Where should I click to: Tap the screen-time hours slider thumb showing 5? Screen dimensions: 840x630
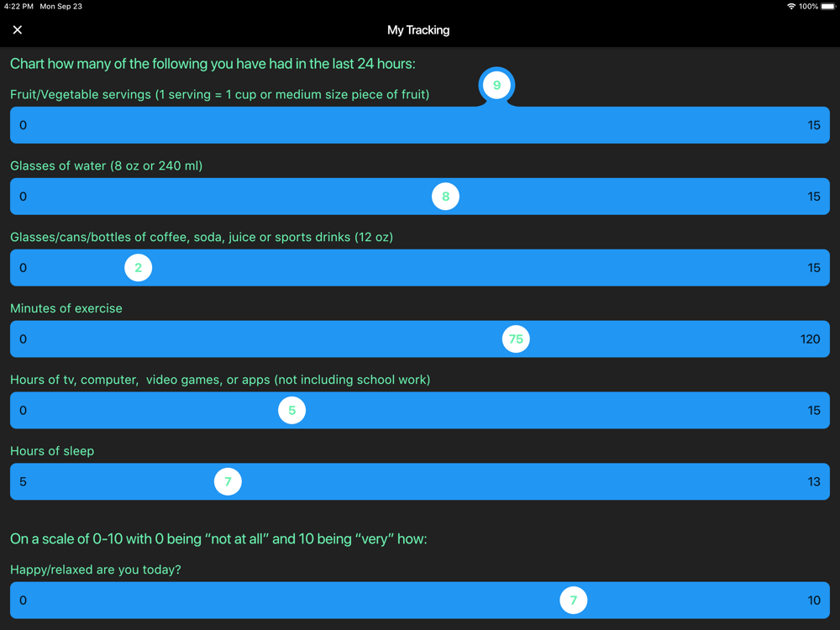(x=292, y=411)
